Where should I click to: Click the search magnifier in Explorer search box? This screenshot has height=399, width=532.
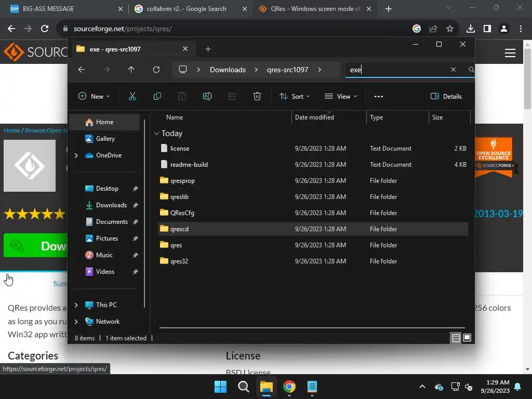(x=471, y=70)
